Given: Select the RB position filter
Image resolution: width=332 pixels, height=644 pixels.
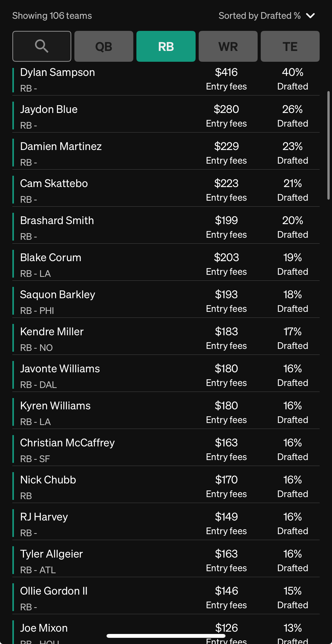Looking at the screenshot, I should (x=166, y=46).
